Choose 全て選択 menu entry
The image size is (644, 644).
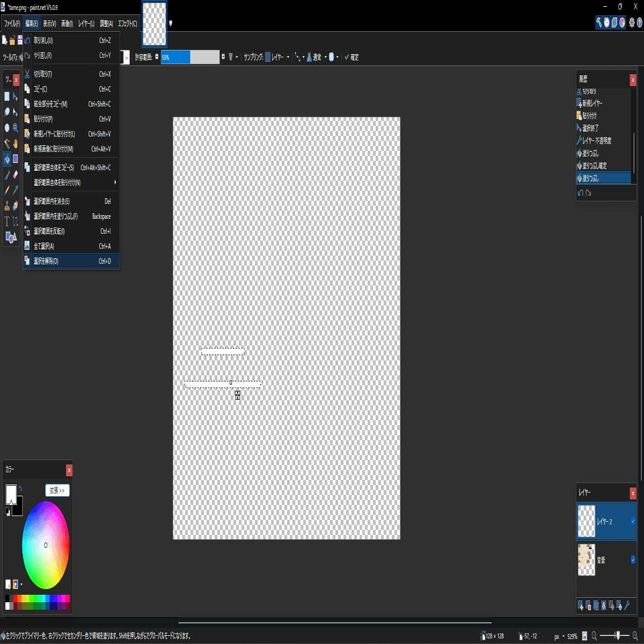[x=72, y=246]
